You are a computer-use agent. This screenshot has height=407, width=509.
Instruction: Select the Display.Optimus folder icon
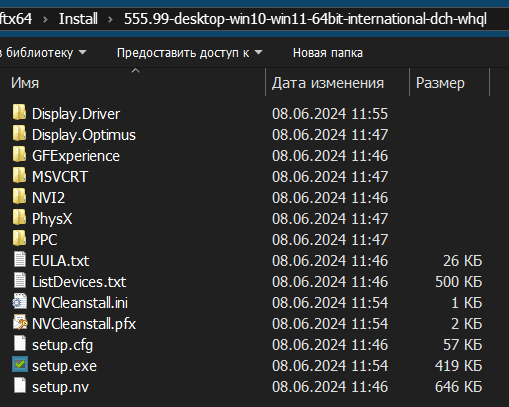pyautogui.click(x=19, y=133)
